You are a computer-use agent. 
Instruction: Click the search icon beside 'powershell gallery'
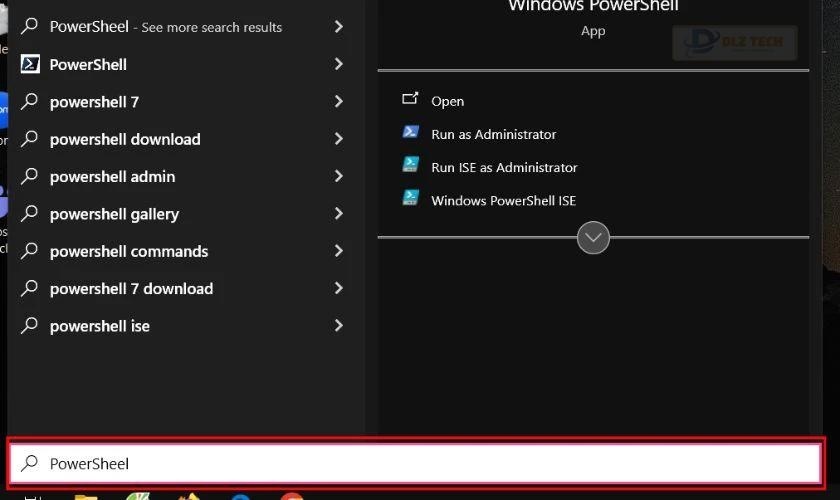coord(29,214)
